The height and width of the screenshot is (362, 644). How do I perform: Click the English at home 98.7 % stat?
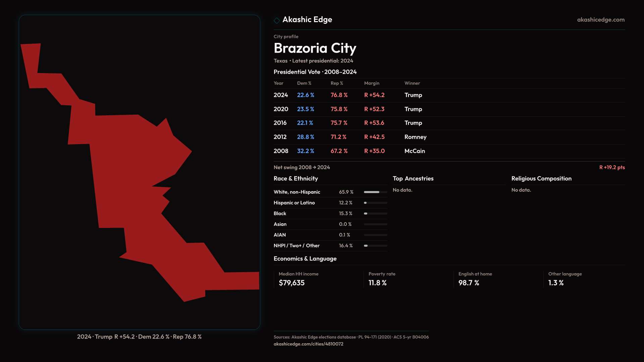click(469, 283)
